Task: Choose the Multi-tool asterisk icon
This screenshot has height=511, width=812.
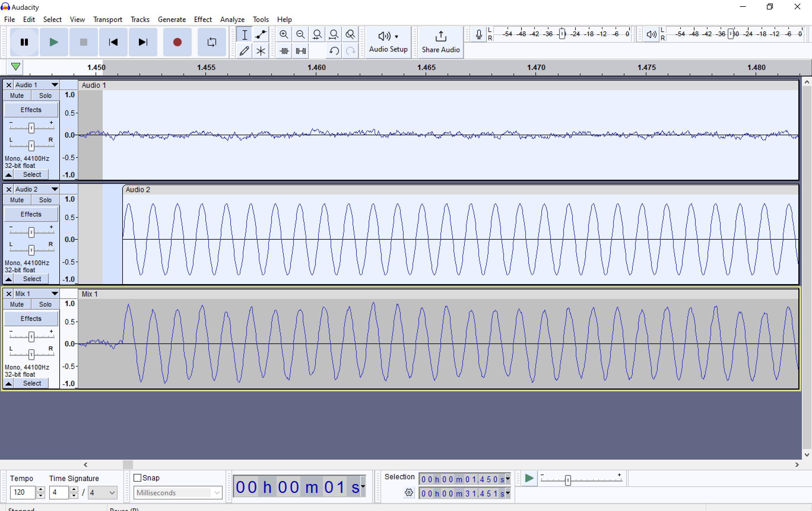Action: [x=261, y=51]
